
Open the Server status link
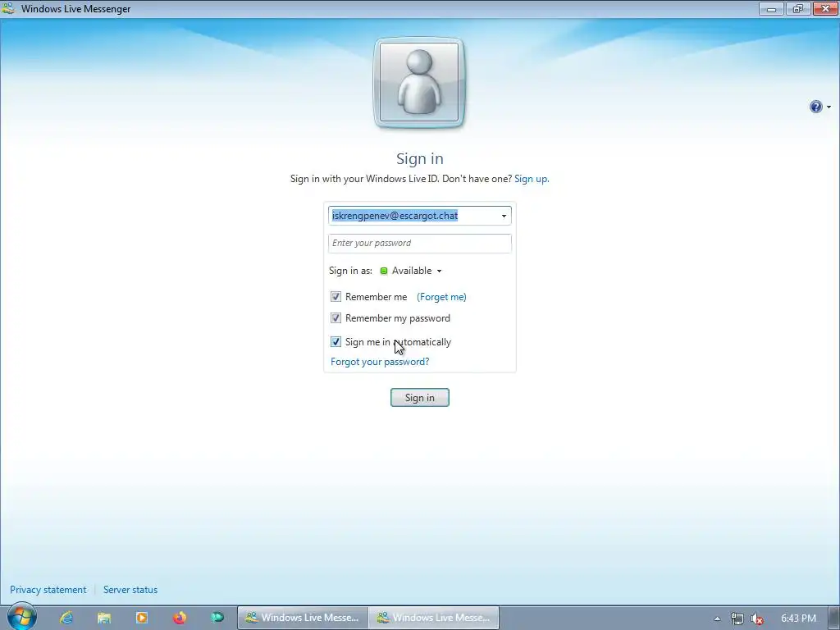(x=130, y=589)
